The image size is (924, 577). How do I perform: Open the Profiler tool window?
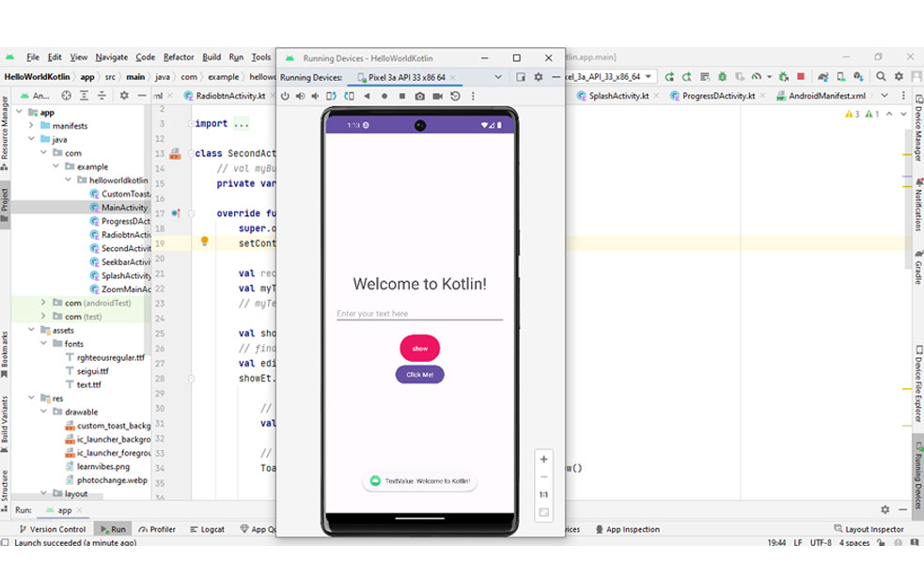click(157, 529)
